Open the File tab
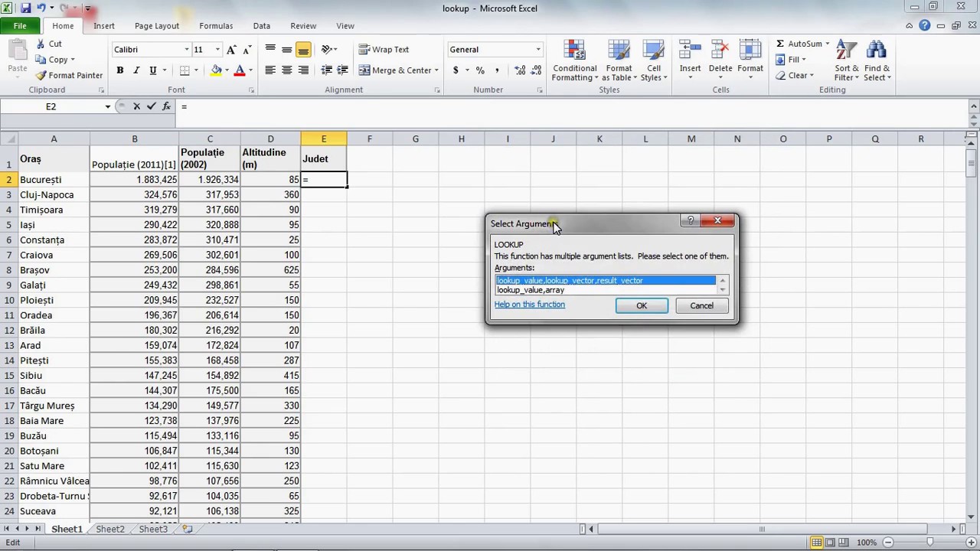The image size is (980, 551). (x=20, y=26)
